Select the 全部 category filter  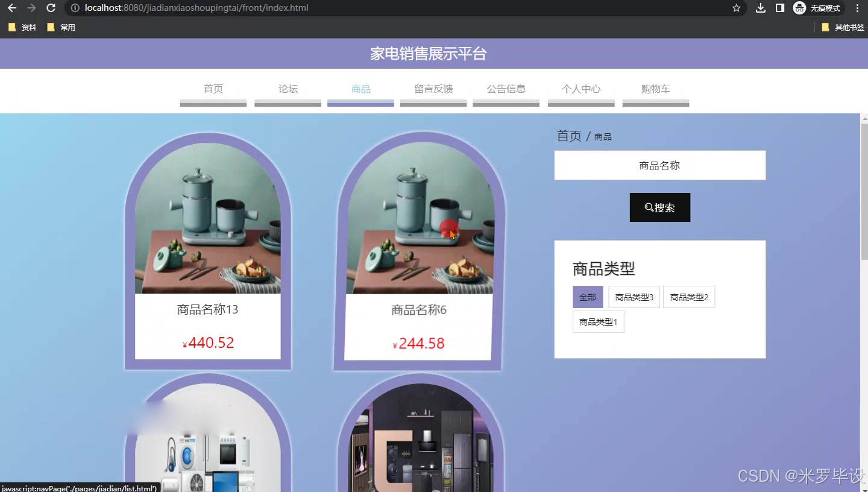(587, 297)
